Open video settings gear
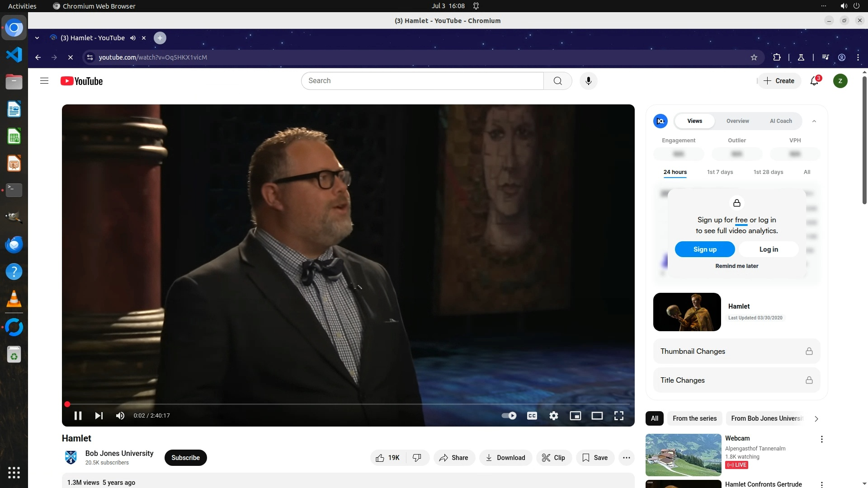The image size is (868, 488). (553, 416)
